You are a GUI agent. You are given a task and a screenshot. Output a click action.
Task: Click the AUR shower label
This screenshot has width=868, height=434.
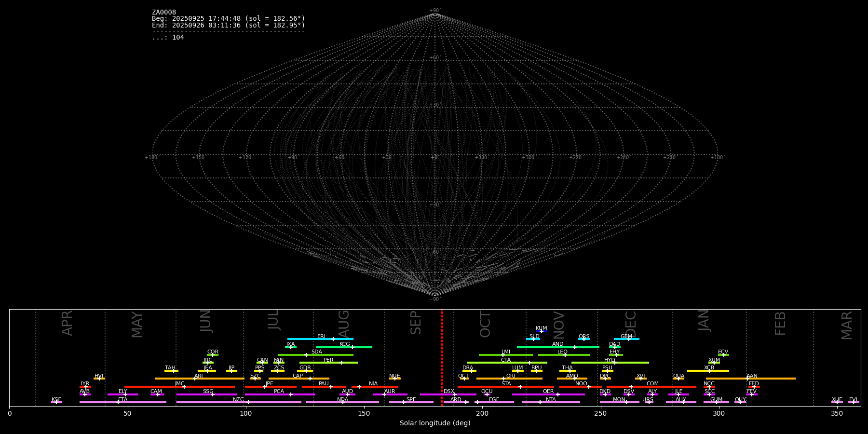point(390,392)
